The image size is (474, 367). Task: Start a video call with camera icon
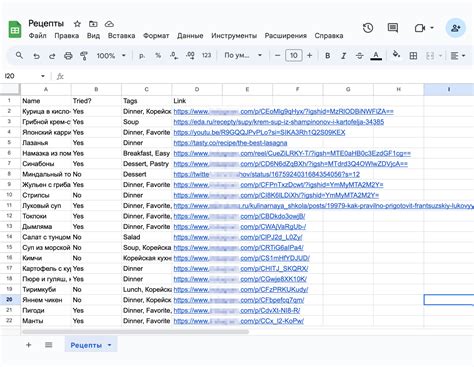[419, 28]
